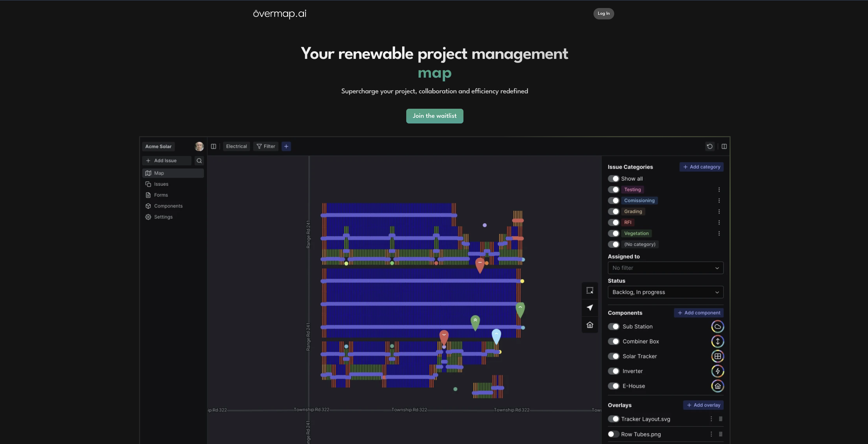The width and height of the screenshot is (868, 444).
Task: Click the locate arrow tool on the map
Action: click(x=590, y=308)
